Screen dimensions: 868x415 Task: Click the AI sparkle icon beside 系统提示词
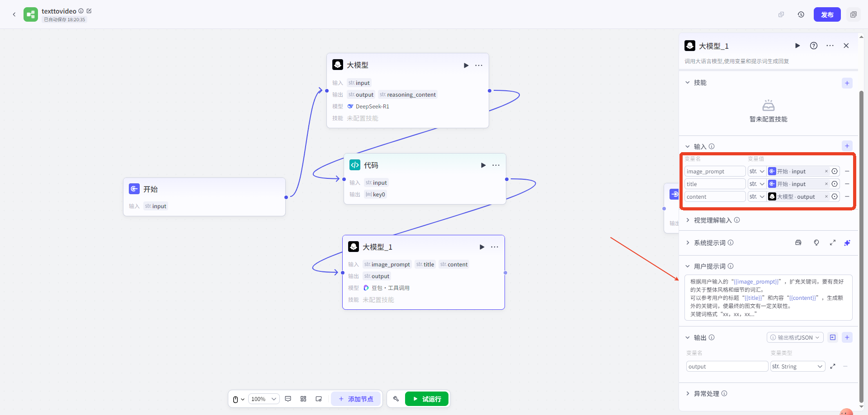pyautogui.click(x=847, y=243)
